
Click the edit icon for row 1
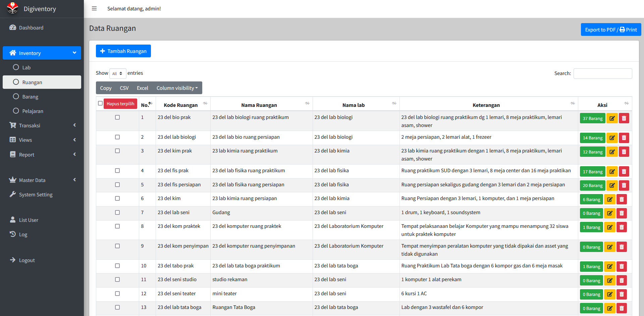(x=612, y=118)
